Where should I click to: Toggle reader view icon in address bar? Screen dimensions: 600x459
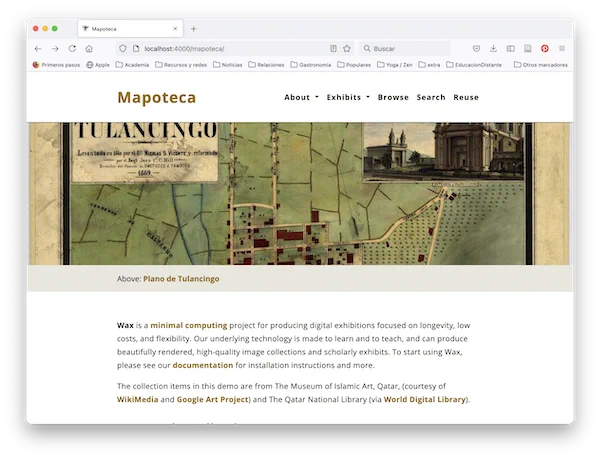[x=333, y=49]
